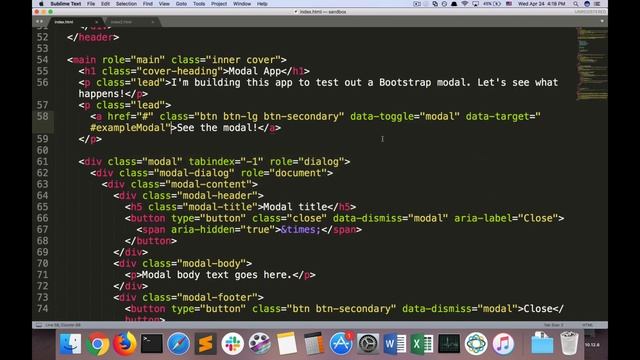Toggle side bar icon in status bar
This screenshot has height=360, width=640.
39,325
